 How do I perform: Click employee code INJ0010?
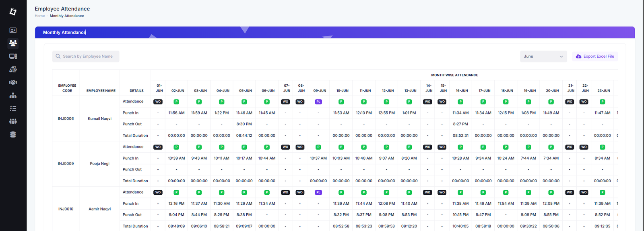pyautogui.click(x=66, y=209)
